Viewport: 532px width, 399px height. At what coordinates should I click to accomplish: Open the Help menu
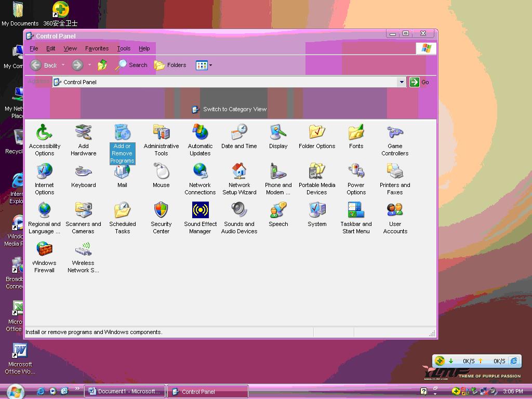[x=144, y=48]
